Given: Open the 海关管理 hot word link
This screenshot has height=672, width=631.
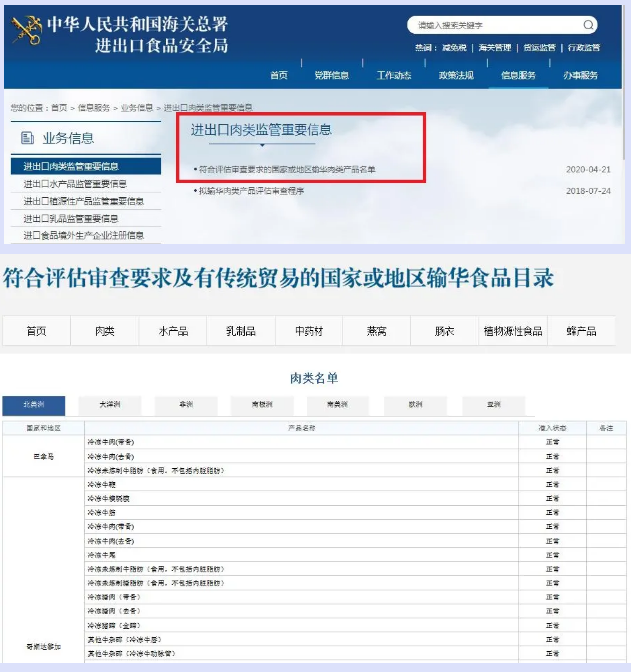Looking at the screenshot, I should [495, 47].
